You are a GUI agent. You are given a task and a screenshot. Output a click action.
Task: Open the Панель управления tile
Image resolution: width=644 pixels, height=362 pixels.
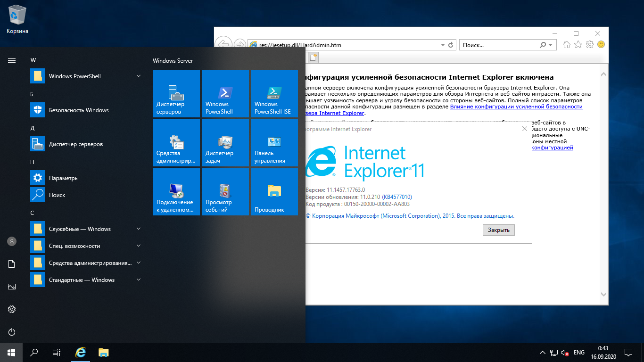point(274,143)
